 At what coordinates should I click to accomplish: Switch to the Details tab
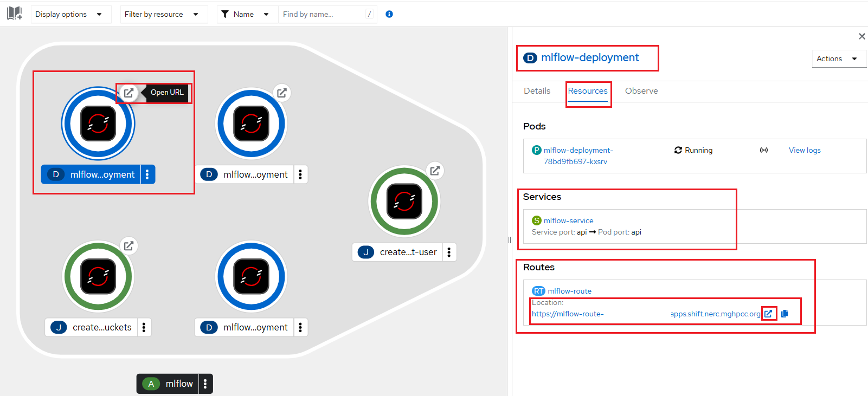point(537,91)
